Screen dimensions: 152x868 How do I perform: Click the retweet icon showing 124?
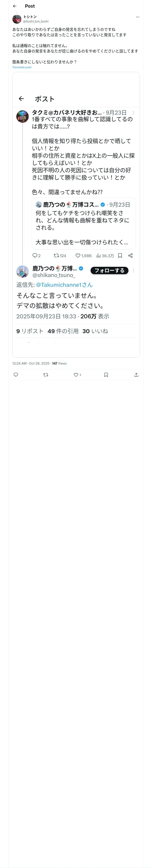click(56, 256)
